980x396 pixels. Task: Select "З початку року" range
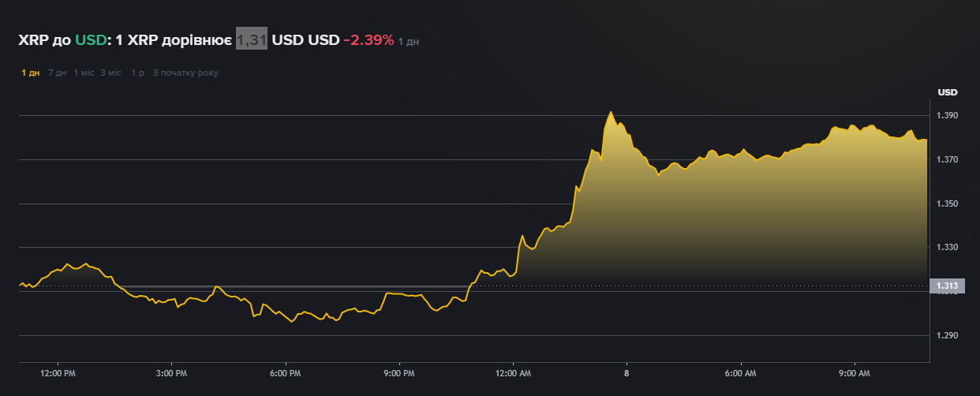185,73
